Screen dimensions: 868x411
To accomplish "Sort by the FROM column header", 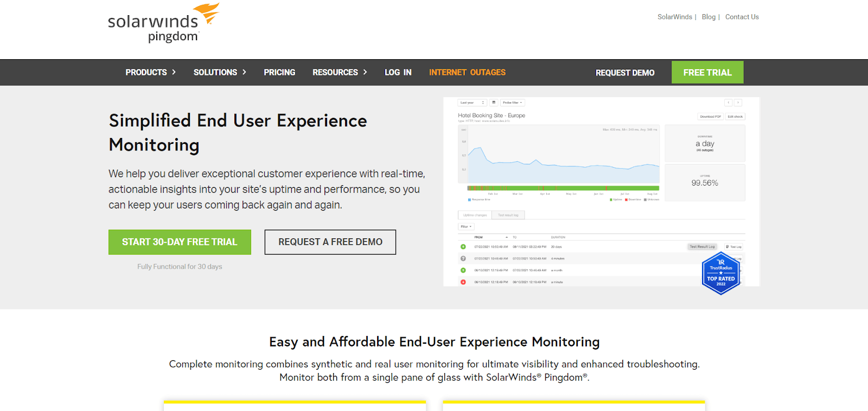I will coord(478,237).
